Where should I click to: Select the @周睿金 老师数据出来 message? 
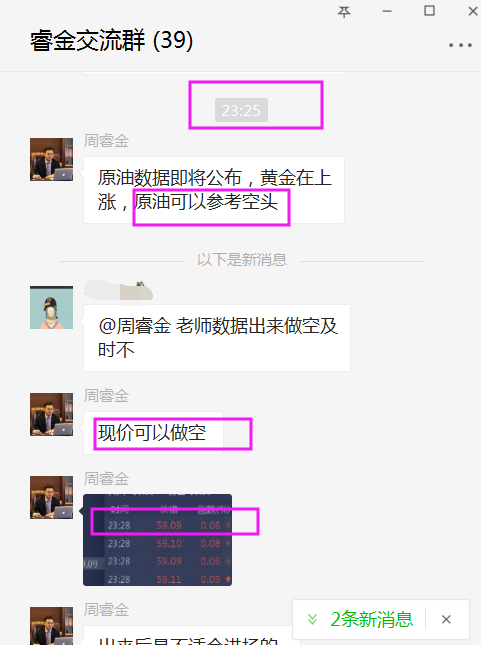click(217, 338)
